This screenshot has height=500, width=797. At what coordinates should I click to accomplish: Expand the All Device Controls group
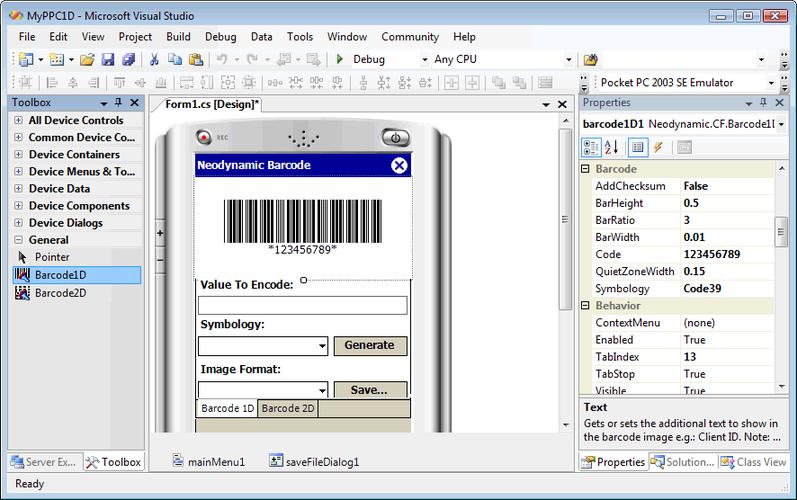click(19, 121)
